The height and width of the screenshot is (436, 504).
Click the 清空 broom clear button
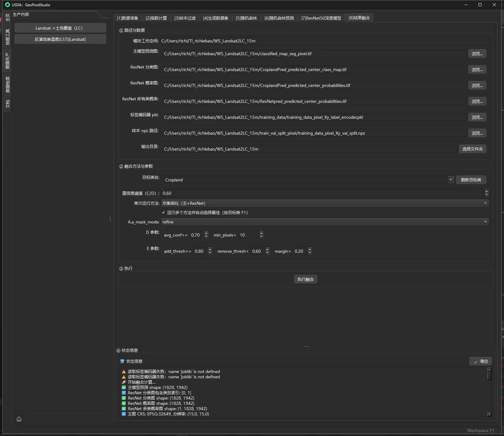point(481,361)
